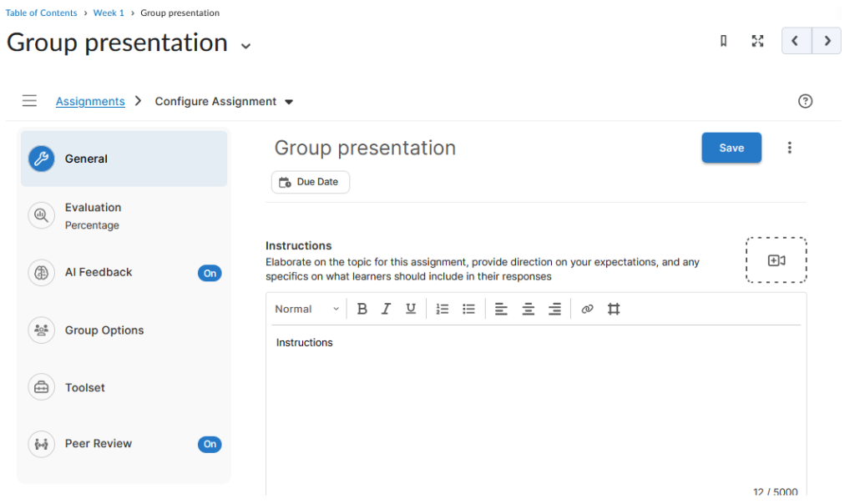The height and width of the screenshot is (504, 855).
Task: Open the Evaluation Percentage section
Action: [124, 216]
